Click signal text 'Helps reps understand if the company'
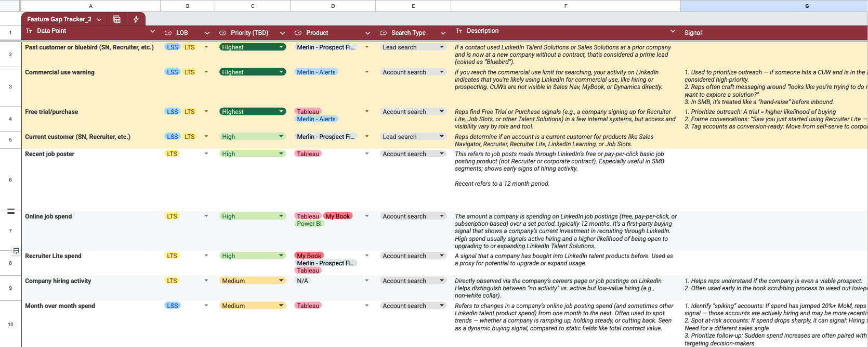The image size is (868, 347). click(773, 281)
